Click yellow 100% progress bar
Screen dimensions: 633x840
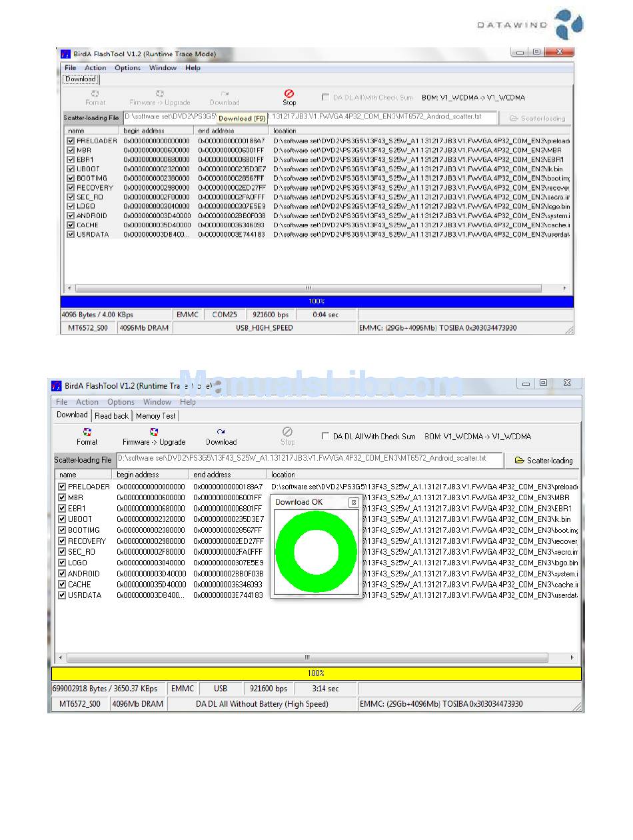click(316, 674)
